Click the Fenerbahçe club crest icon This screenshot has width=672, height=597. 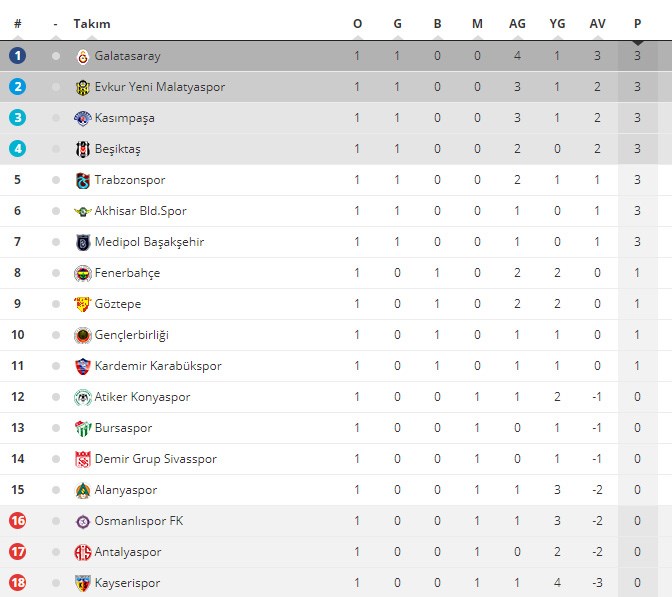point(83,273)
